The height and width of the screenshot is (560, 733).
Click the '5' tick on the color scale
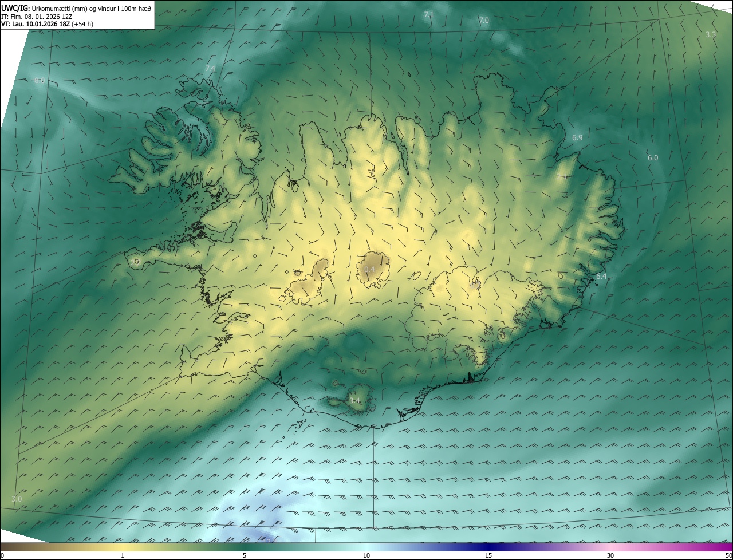click(245, 555)
